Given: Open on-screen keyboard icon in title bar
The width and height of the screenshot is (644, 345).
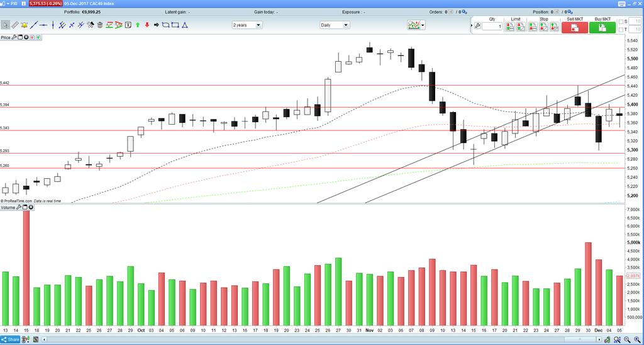Looking at the screenshot, I should (622, 4).
